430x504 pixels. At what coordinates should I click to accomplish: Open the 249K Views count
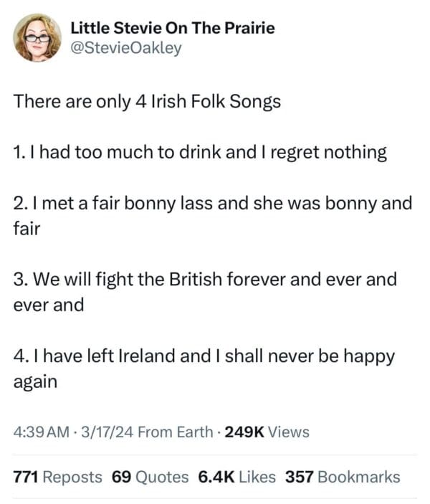[x=267, y=432]
